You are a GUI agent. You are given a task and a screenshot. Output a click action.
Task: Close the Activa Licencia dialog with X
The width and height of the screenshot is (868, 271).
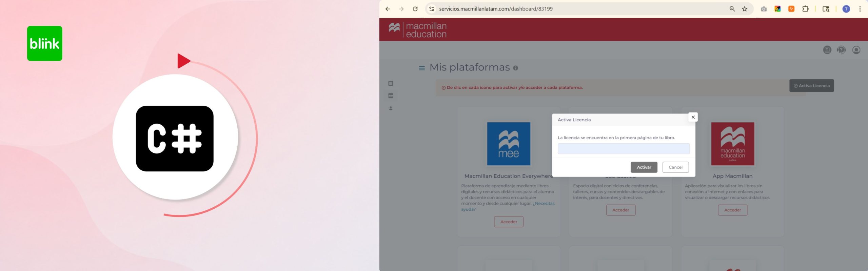693,117
